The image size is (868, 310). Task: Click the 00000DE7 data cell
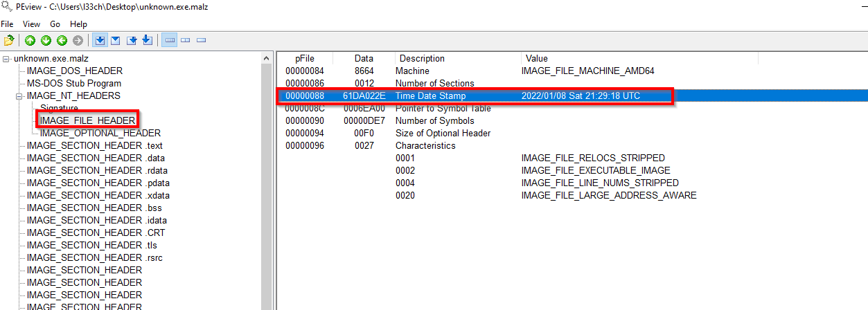364,120
